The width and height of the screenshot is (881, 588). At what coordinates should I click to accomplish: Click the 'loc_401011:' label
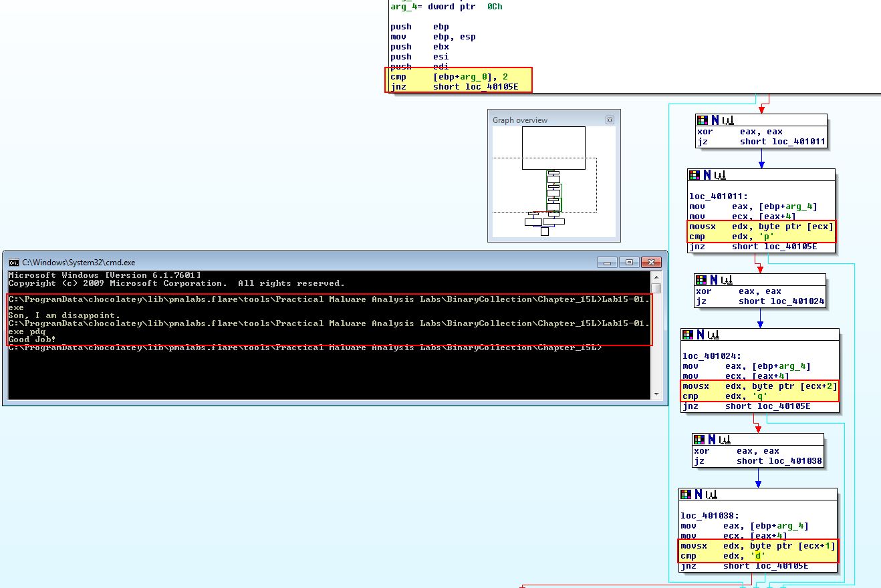pyautogui.click(x=719, y=196)
